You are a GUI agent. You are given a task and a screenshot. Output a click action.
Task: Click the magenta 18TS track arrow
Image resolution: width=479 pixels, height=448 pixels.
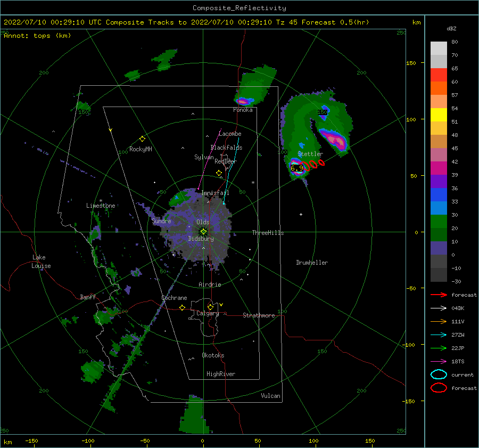coord(439,362)
